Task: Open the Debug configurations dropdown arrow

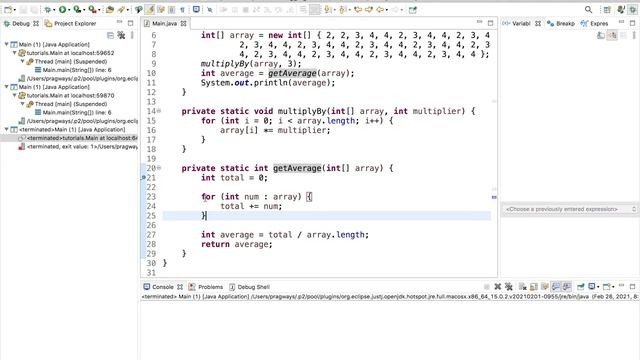Action: click(54, 10)
